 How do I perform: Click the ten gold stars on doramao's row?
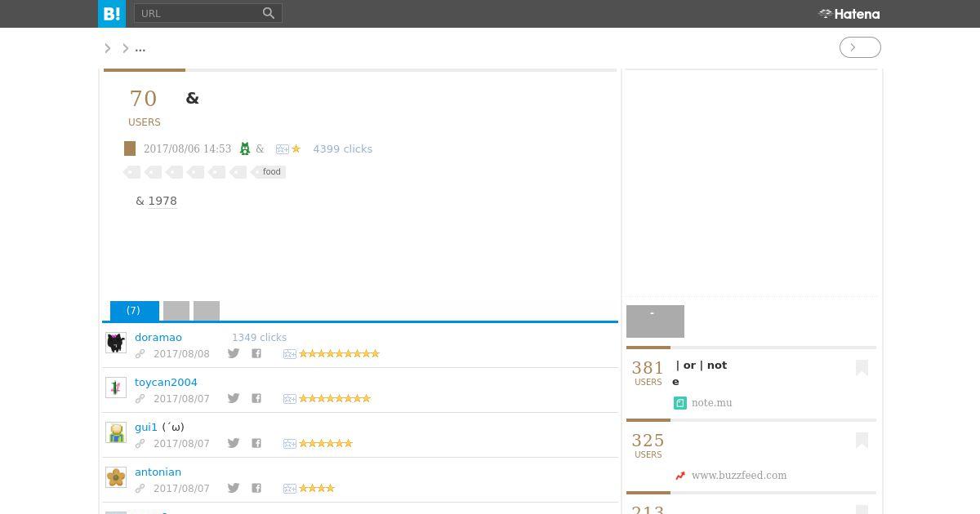coord(339,353)
